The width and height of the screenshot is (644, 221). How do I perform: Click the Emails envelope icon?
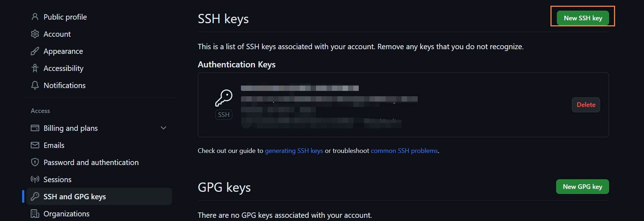click(35, 145)
